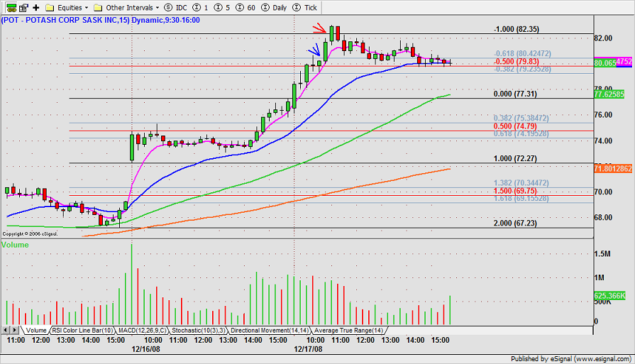Viewport: 635px width, 364px height.
Task: Click the green link chain icon
Action: [x=11, y=7]
